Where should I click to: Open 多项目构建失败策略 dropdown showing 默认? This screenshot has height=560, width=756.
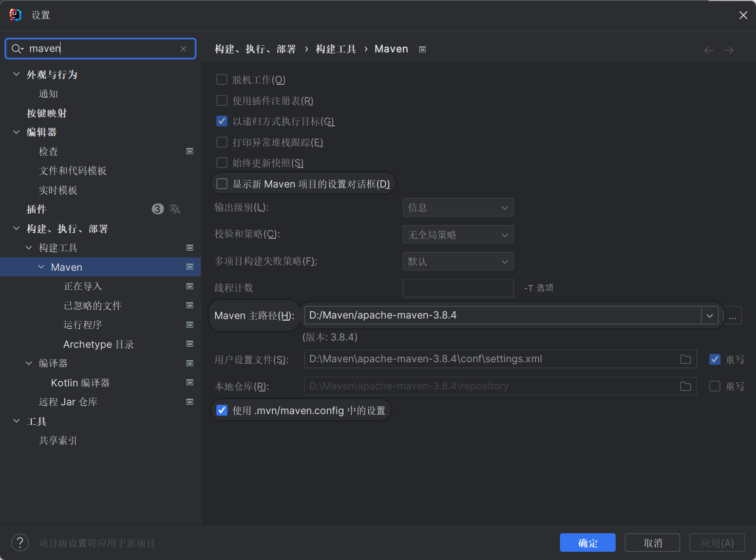(458, 262)
